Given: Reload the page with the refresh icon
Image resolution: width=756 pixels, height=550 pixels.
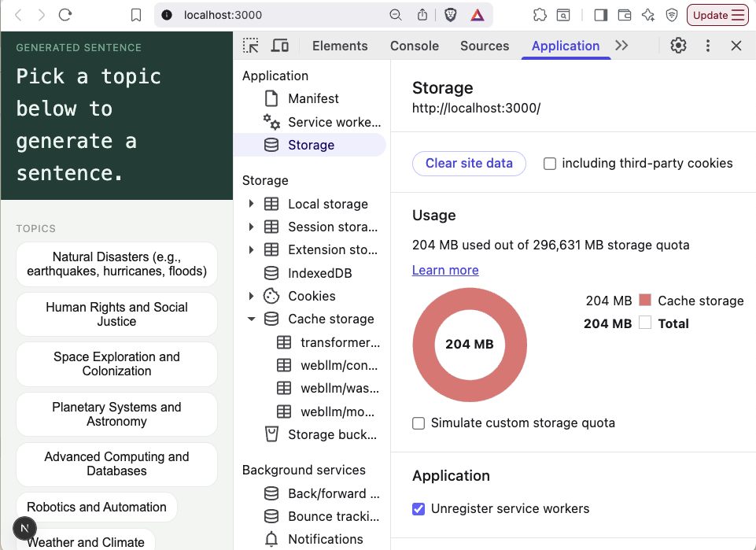Looking at the screenshot, I should coord(65,15).
